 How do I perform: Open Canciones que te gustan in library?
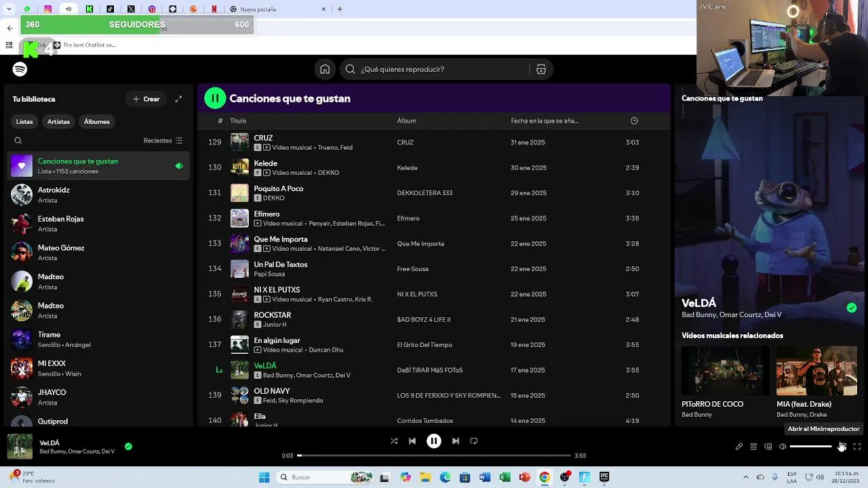coord(99,166)
